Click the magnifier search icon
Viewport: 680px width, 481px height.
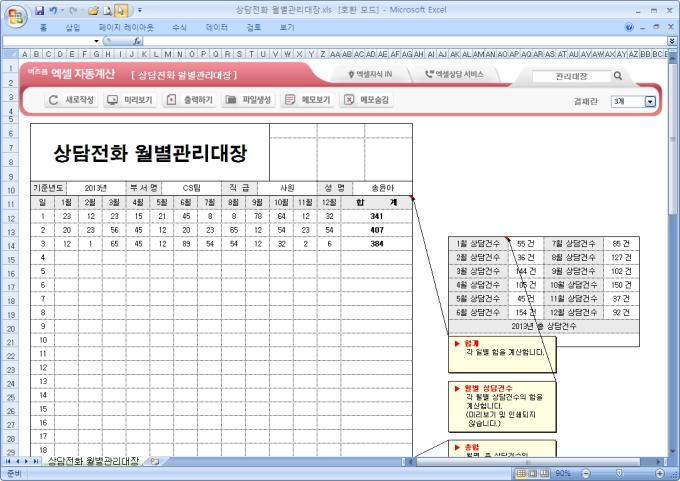(x=618, y=76)
